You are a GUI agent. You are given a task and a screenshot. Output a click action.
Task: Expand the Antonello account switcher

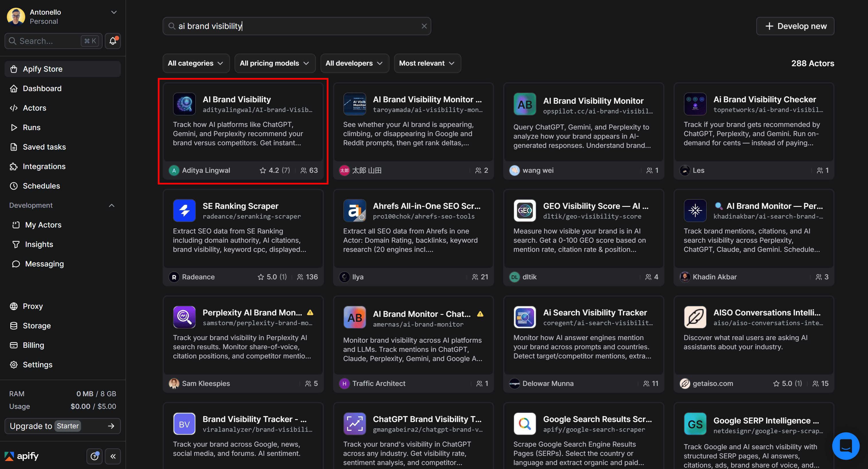[x=114, y=13]
